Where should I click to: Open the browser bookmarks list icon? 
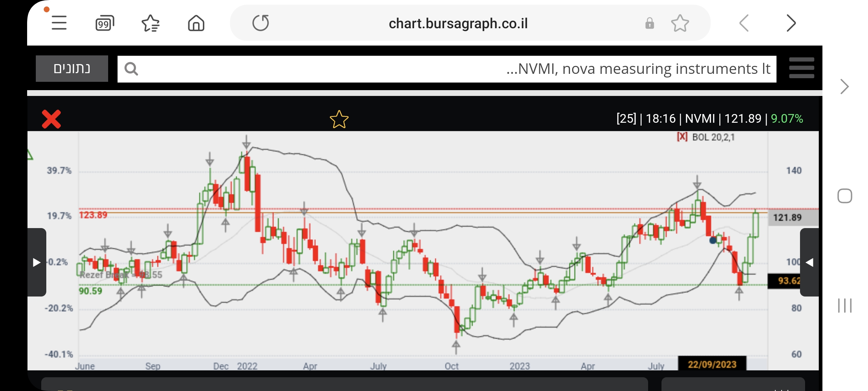pos(150,24)
